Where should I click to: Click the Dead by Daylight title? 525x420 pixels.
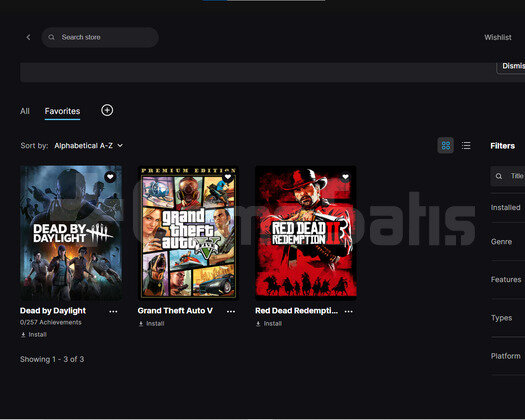53,311
